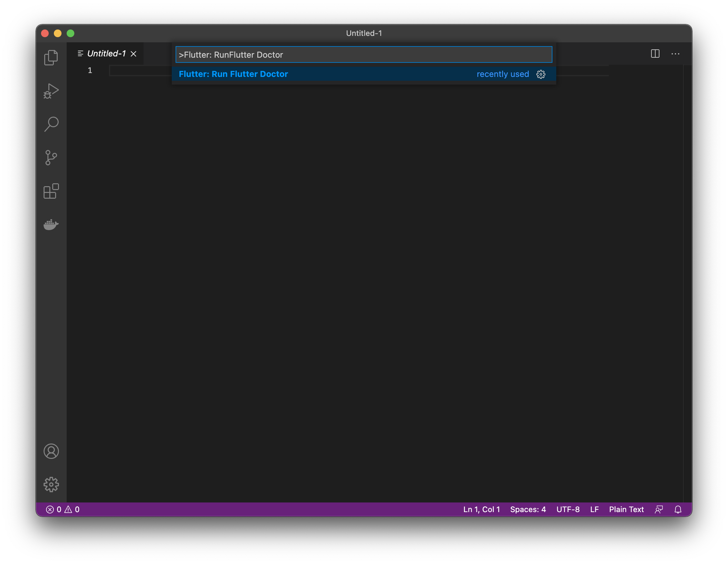Click the red close window button
This screenshot has height=564, width=728.
[45, 33]
